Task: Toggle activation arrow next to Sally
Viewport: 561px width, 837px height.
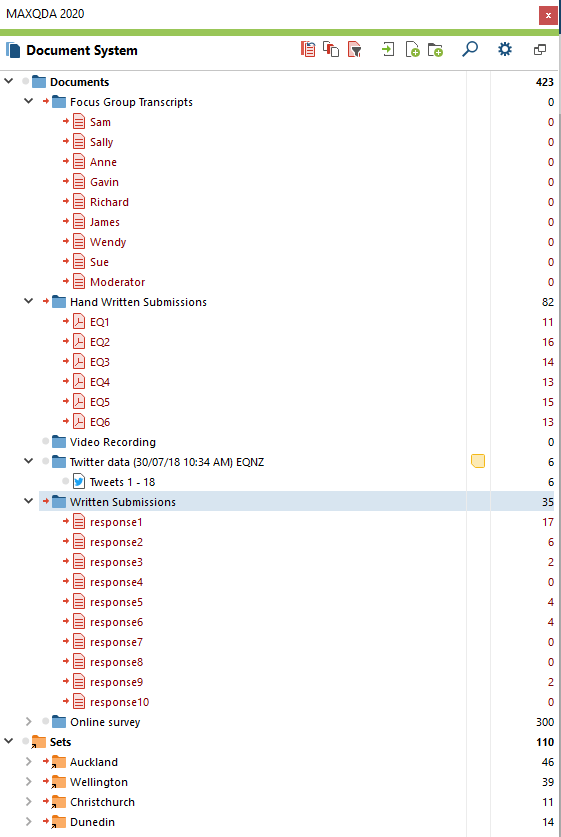Action: pyautogui.click(x=66, y=141)
